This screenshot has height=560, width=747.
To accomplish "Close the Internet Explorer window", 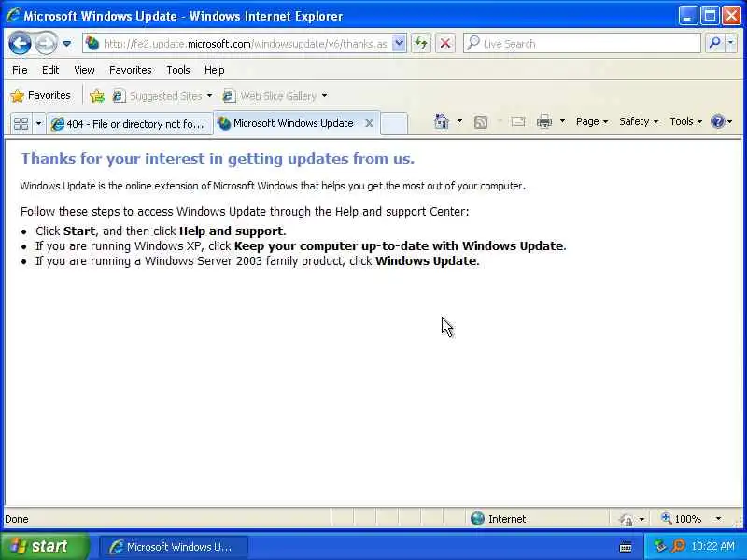I will point(731,16).
